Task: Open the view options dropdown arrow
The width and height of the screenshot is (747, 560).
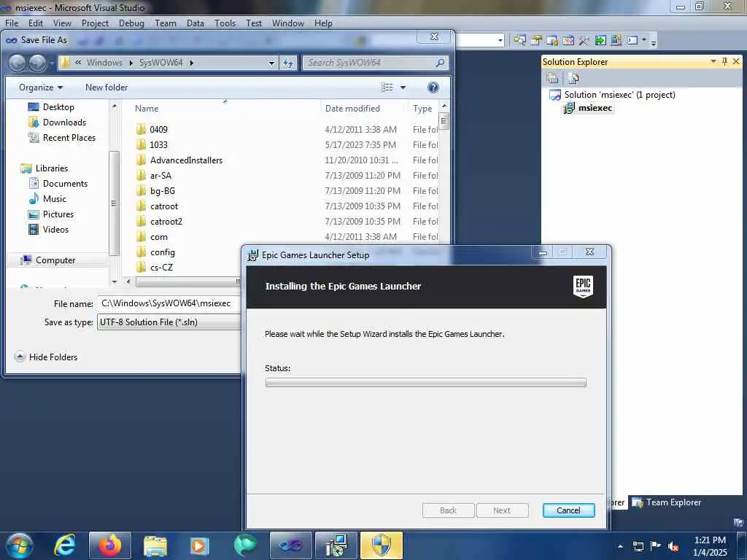Action: click(403, 87)
